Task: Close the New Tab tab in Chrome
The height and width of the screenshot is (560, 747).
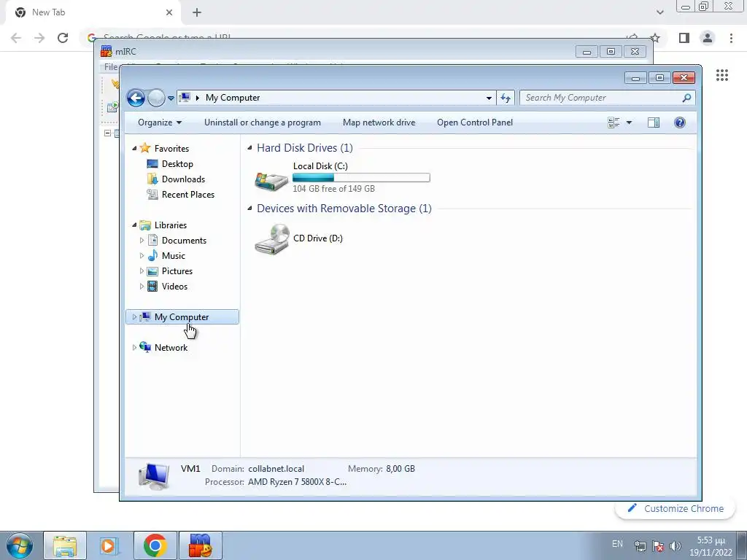Action: tap(169, 12)
